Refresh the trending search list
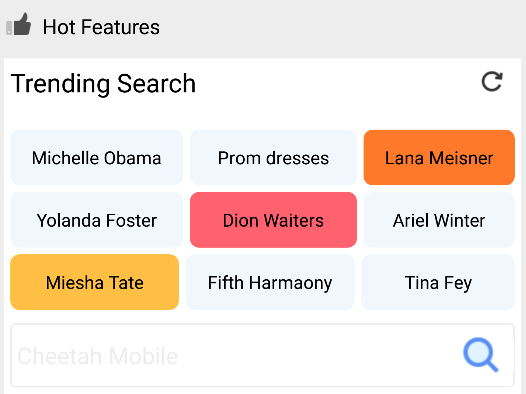This screenshot has height=394, width=526. tap(492, 81)
